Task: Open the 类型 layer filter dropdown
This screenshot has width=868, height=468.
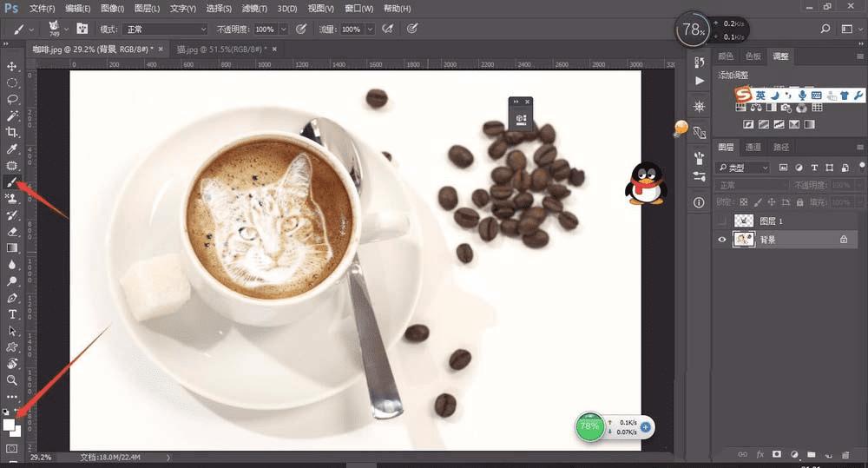Action: tap(743, 167)
